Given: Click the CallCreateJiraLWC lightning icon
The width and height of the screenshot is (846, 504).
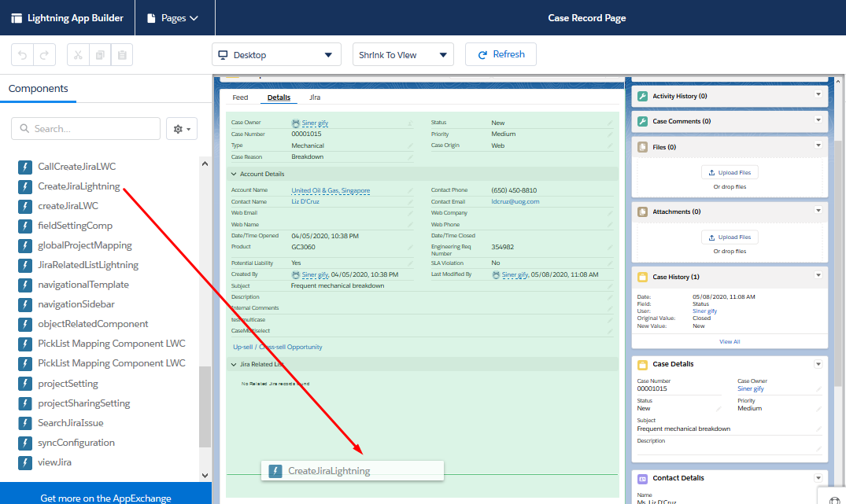Looking at the screenshot, I should click(25, 167).
